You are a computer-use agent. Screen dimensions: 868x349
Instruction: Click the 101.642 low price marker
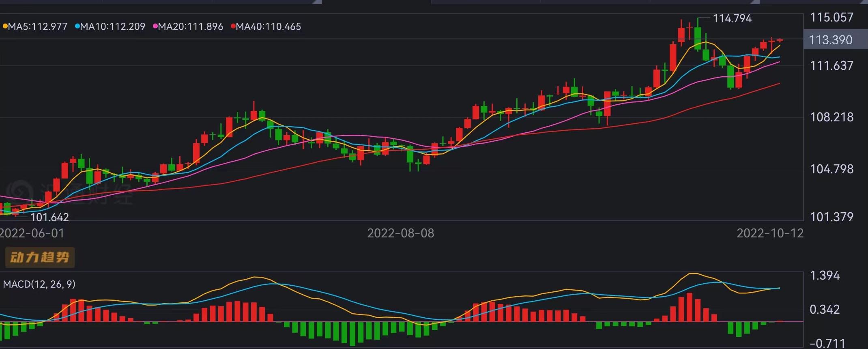49,218
